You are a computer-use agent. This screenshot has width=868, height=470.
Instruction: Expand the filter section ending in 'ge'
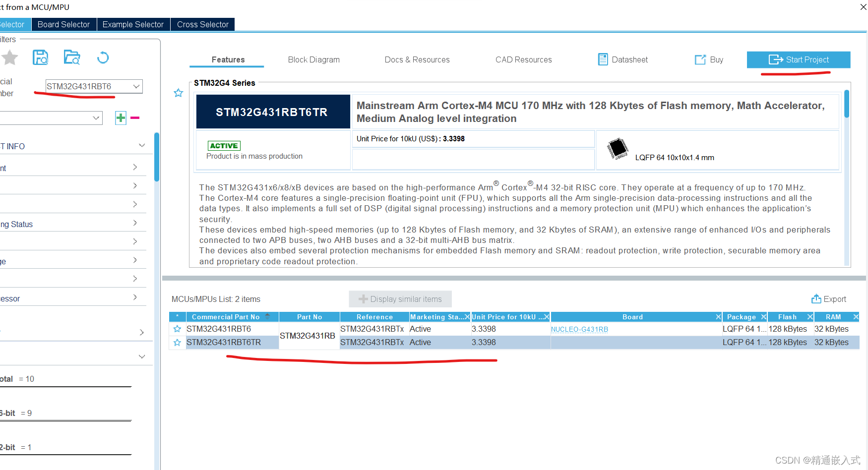tap(135, 260)
